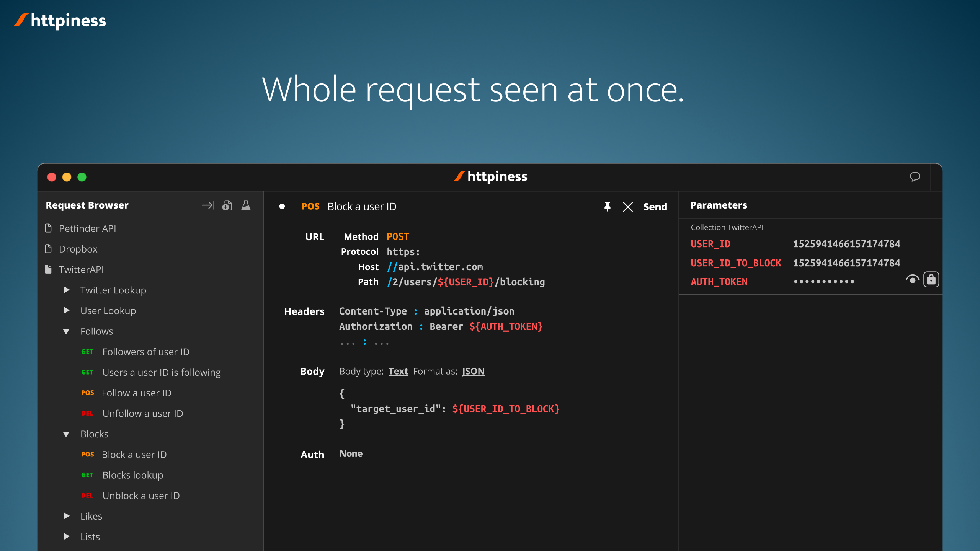Collapse the Follows folder
980x551 pixels.
tap(66, 331)
